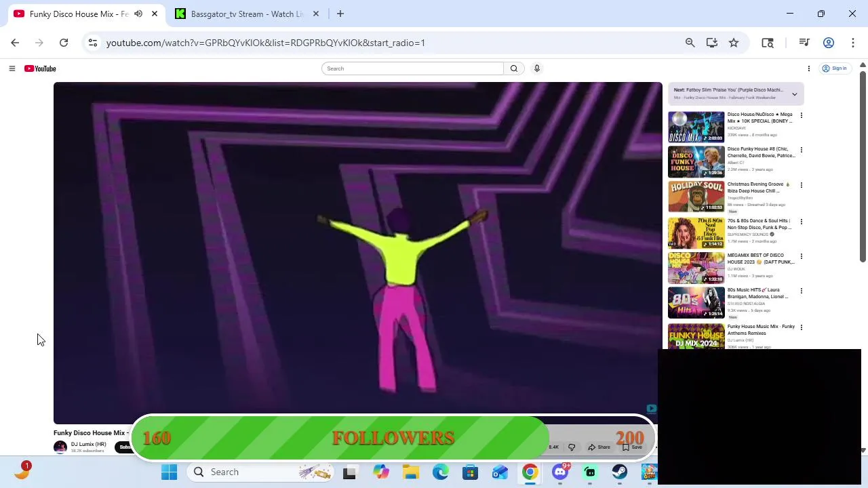
Task: Open site information icon in address bar
Action: click(93, 43)
